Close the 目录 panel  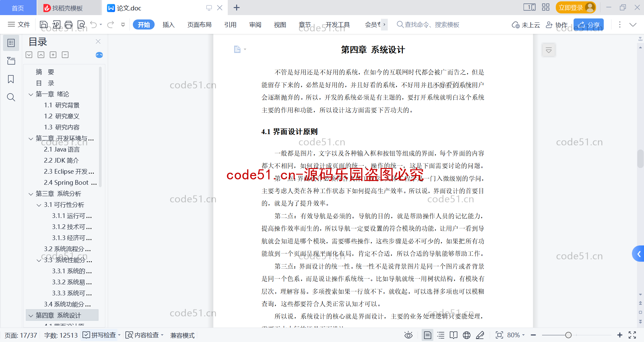pos(98,42)
